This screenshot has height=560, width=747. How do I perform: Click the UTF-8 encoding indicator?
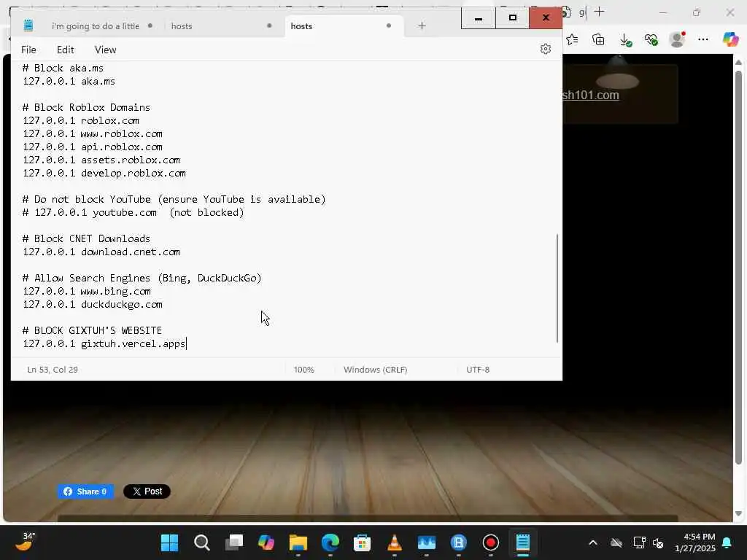(478, 370)
